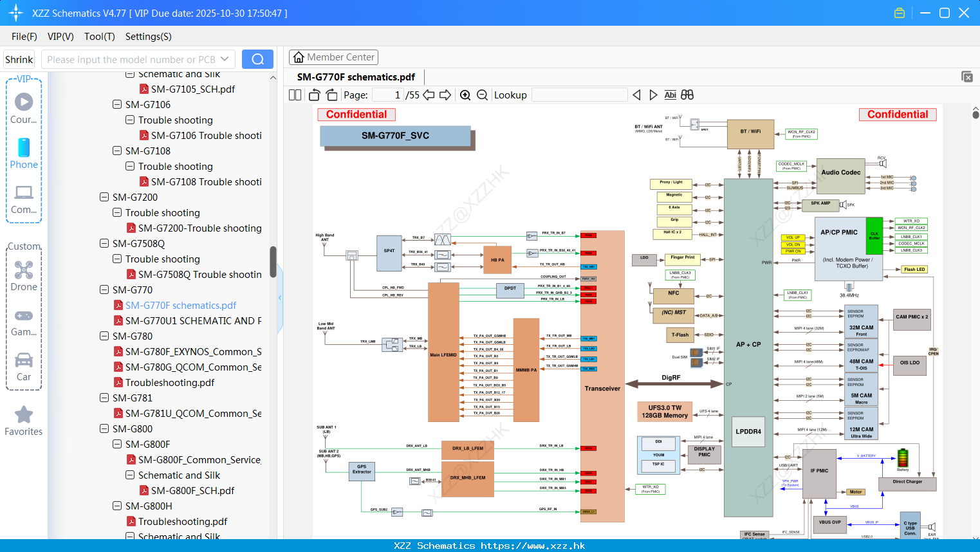Go to next page arrow
The width and height of the screenshot is (980, 552).
coord(445,95)
